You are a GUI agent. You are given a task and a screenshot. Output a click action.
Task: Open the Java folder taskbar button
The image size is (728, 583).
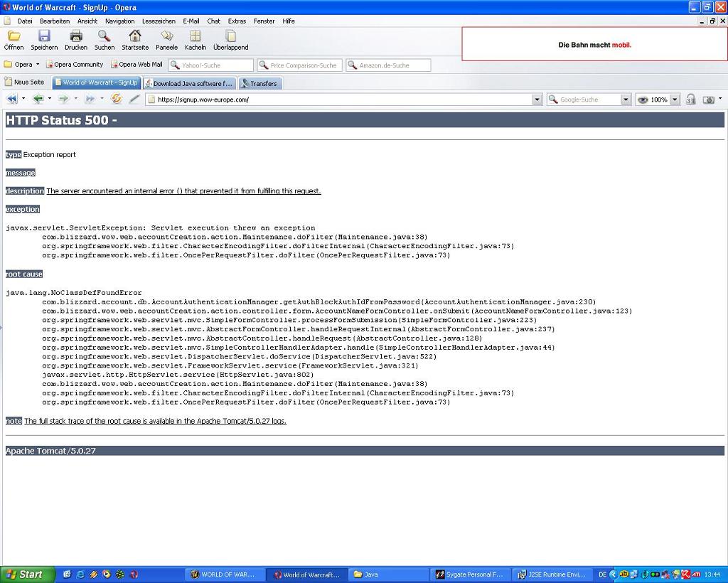pyautogui.click(x=389, y=574)
